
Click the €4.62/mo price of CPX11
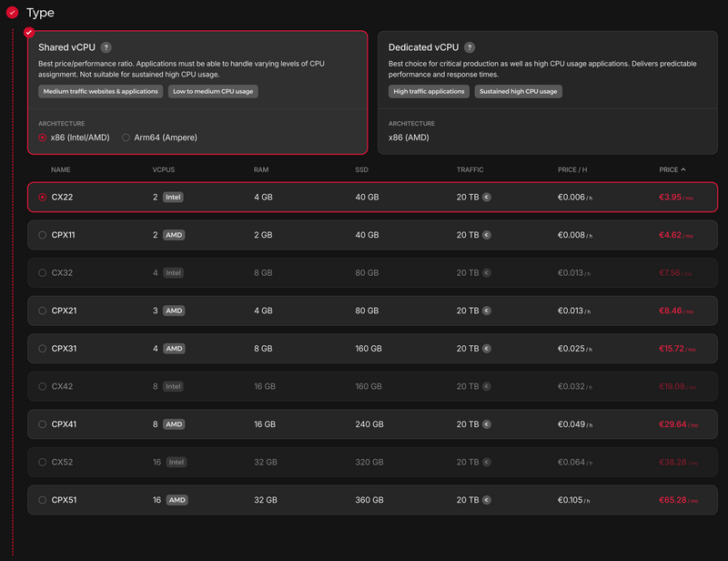tap(676, 235)
